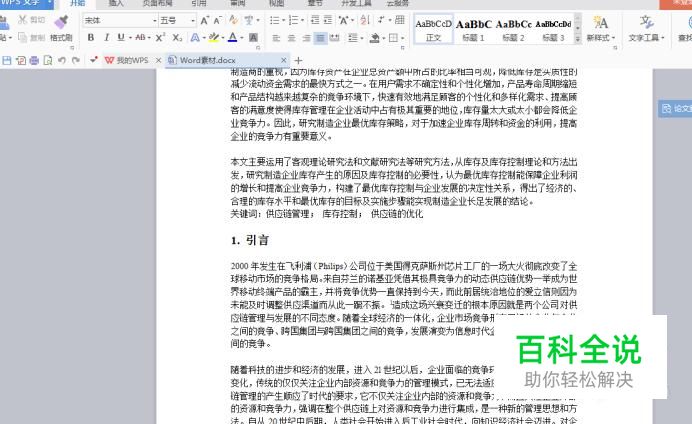Click the Cut (剪切) scissors icon
The width and height of the screenshot is (692, 424).
pos(23,20)
